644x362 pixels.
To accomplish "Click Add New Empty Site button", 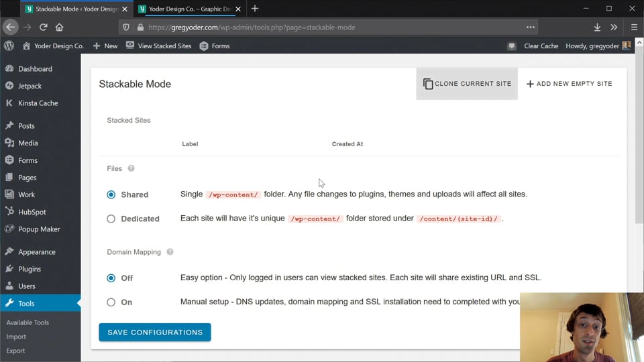I will (x=570, y=84).
